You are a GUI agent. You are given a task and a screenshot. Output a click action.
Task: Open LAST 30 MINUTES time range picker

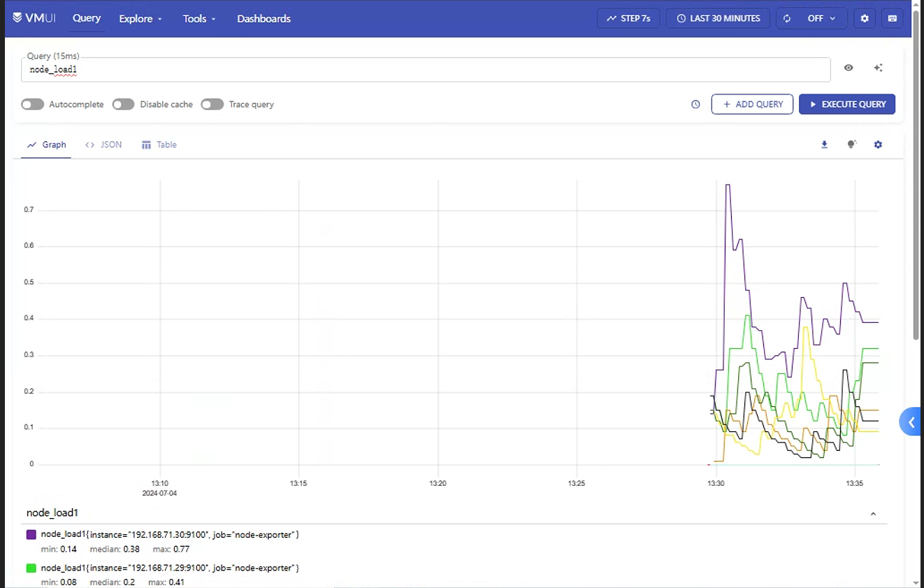[718, 18]
